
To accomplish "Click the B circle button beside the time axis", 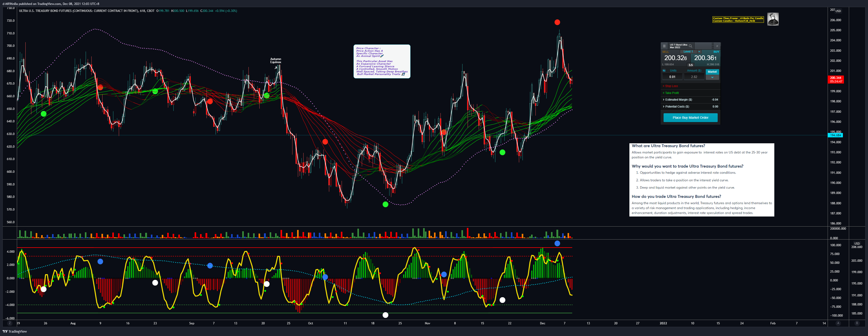I will [857, 323].
